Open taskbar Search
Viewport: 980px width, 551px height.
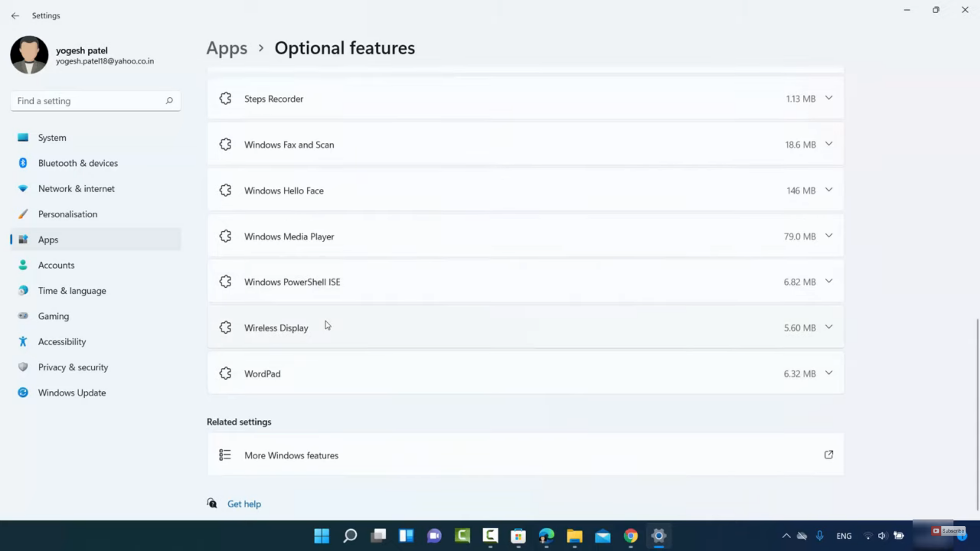(x=350, y=536)
